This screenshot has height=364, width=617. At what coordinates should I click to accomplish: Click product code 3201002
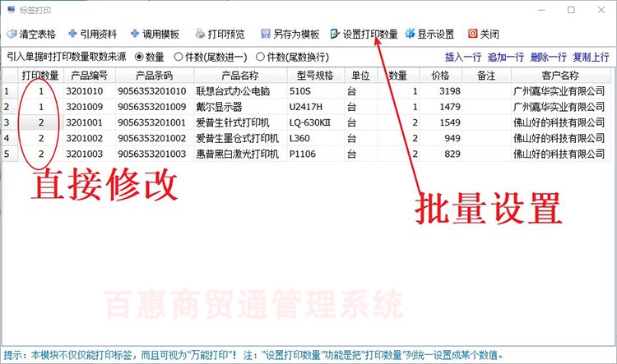point(90,138)
